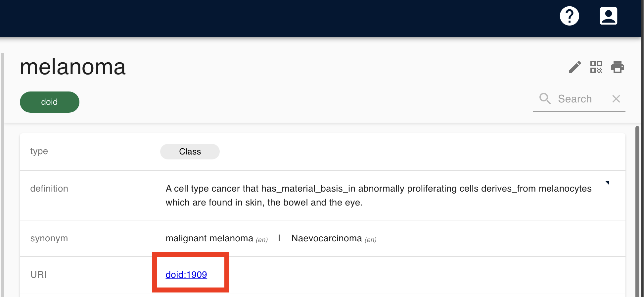Click the synonym row label
Image resolution: width=644 pixels, height=297 pixels.
(x=49, y=238)
